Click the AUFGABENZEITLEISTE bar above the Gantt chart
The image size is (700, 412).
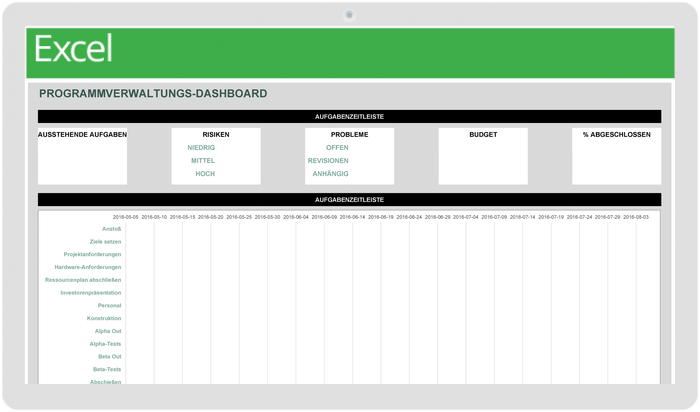pos(350,200)
